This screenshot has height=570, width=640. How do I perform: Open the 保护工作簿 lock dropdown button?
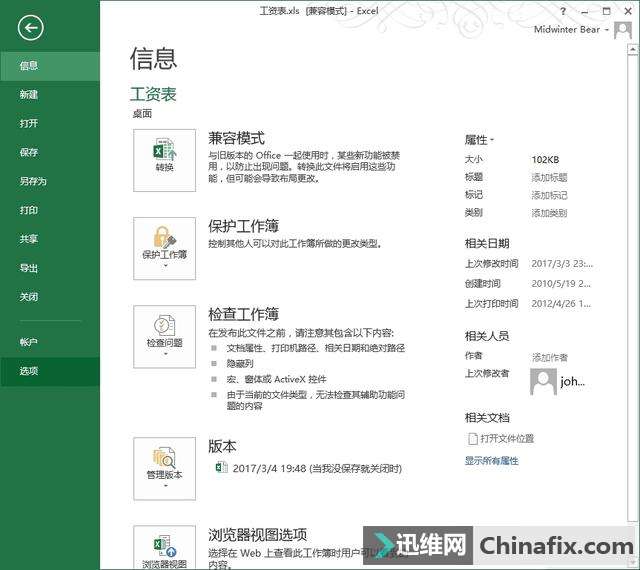pyautogui.click(x=164, y=248)
